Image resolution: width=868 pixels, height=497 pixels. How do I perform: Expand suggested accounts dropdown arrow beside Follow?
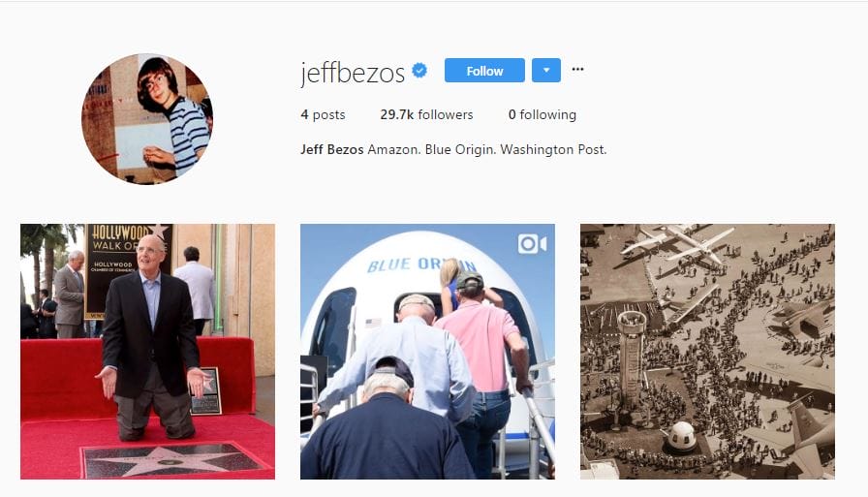pyautogui.click(x=546, y=71)
